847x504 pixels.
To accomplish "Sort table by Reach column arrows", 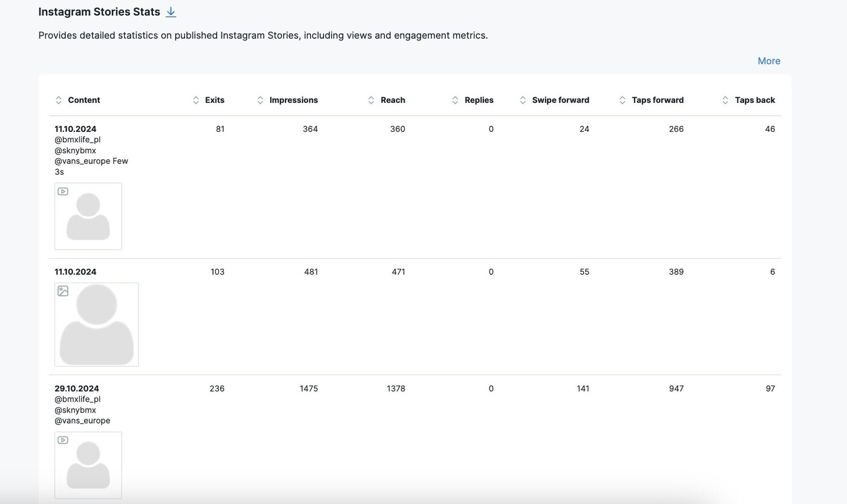I will [371, 100].
